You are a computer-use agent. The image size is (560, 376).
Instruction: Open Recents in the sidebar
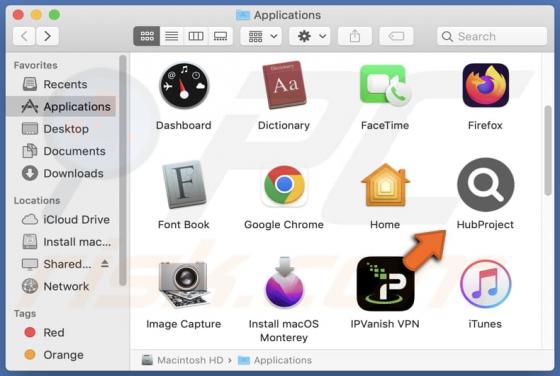tap(62, 84)
